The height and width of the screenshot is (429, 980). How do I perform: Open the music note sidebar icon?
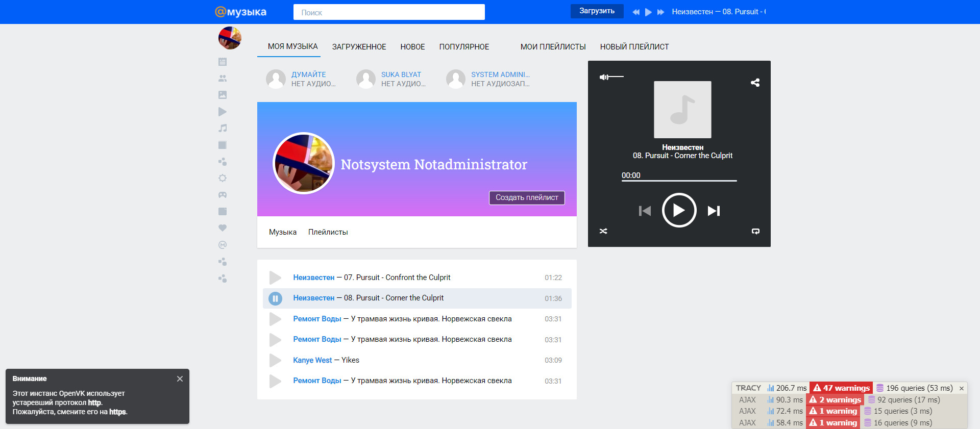[x=223, y=128]
